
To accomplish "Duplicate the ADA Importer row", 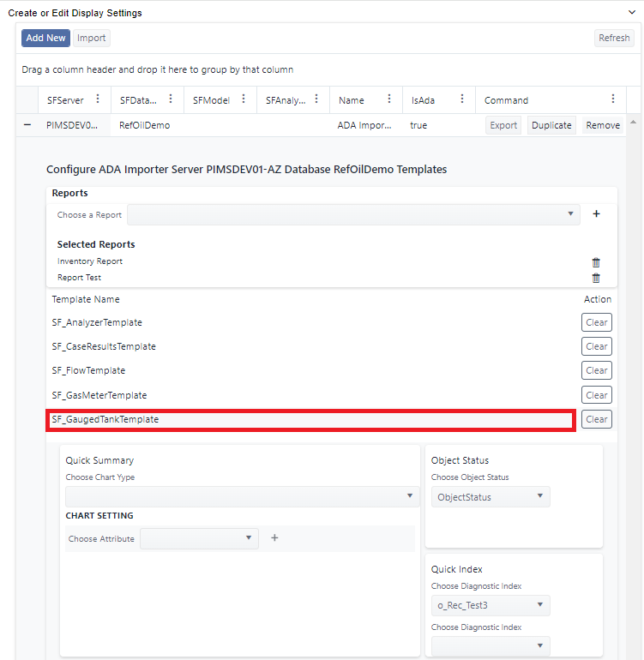I will 551,125.
